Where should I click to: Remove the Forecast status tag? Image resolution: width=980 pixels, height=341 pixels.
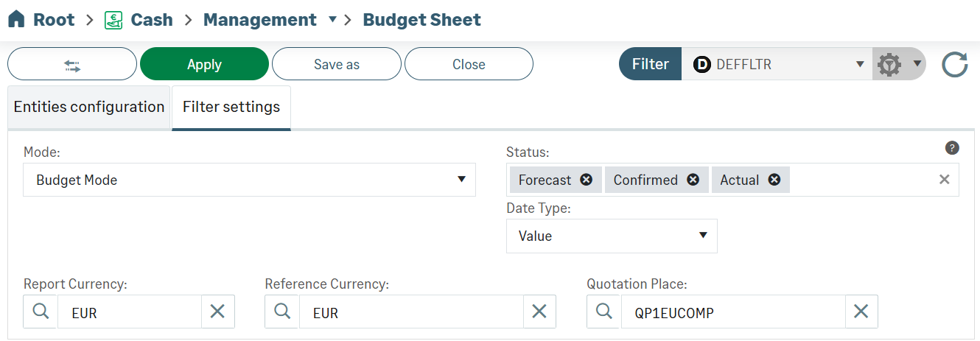pyautogui.click(x=586, y=180)
